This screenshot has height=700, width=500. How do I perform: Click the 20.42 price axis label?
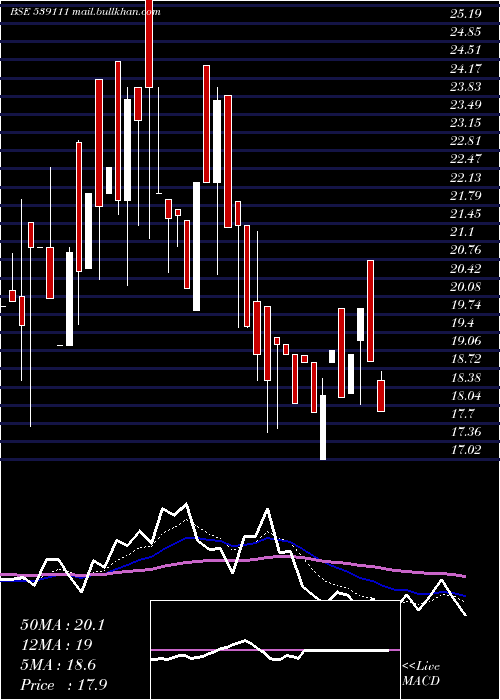[466, 269]
